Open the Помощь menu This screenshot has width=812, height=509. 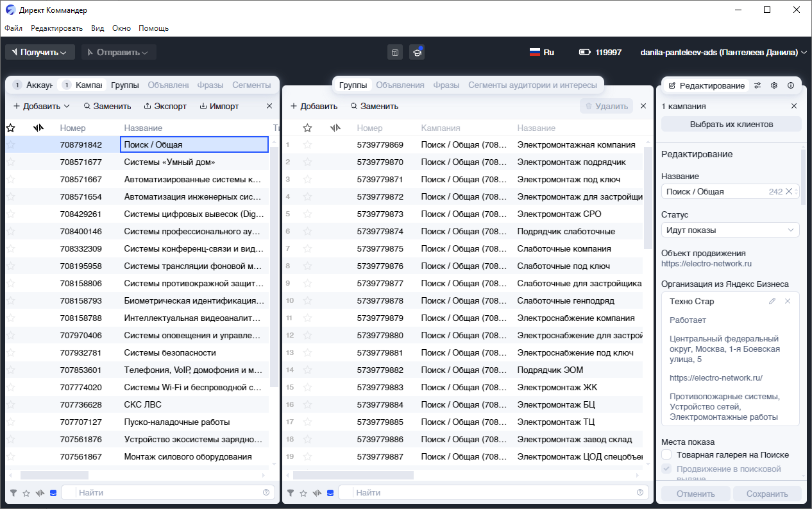154,28
